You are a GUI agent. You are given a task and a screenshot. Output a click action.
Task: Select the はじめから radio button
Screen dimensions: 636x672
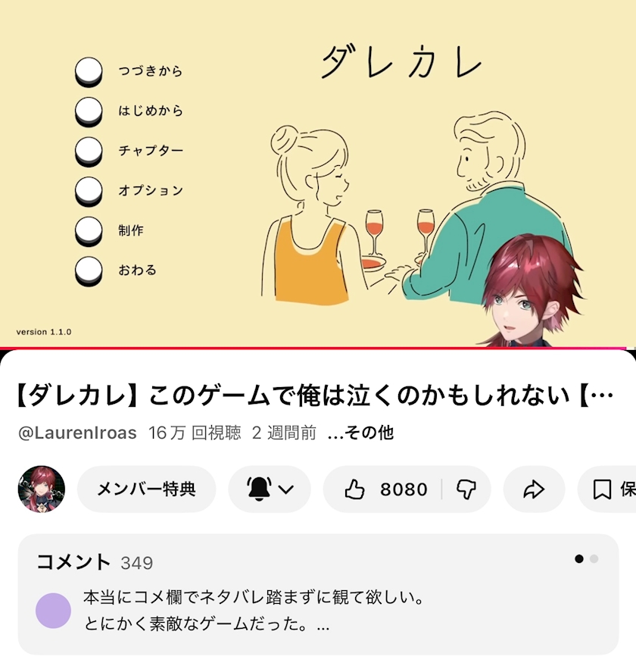coord(89,112)
